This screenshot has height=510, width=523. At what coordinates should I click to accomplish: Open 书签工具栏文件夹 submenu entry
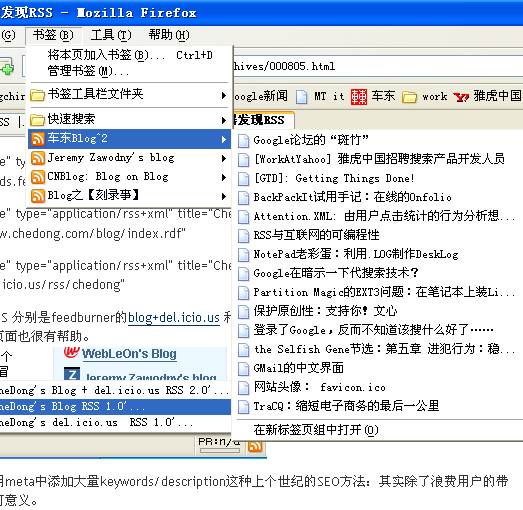point(130,94)
